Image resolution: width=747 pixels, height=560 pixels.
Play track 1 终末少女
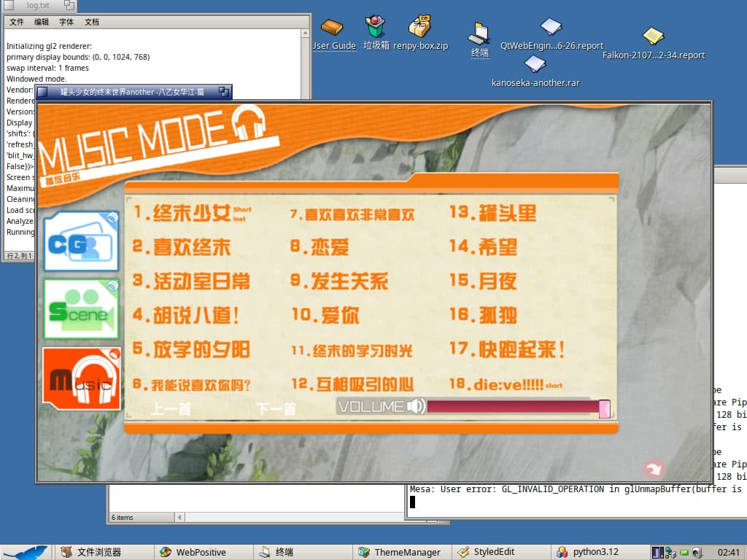coord(192,213)
